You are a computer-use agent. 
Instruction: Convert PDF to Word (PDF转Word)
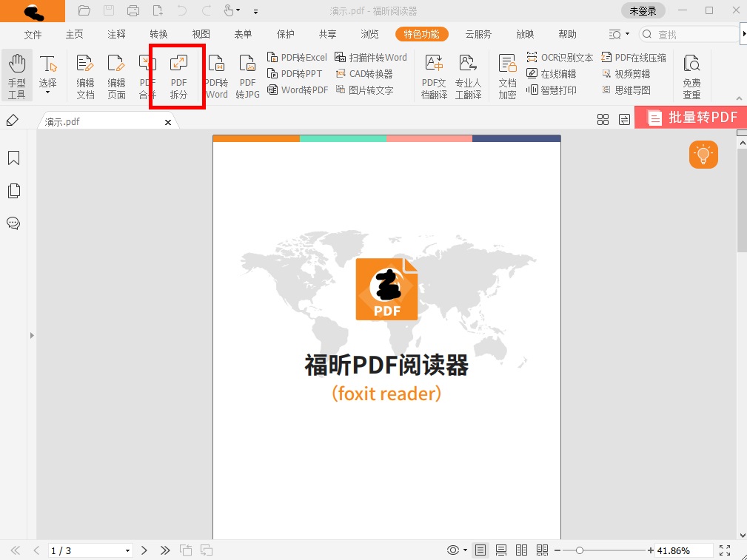pos(217,76)
